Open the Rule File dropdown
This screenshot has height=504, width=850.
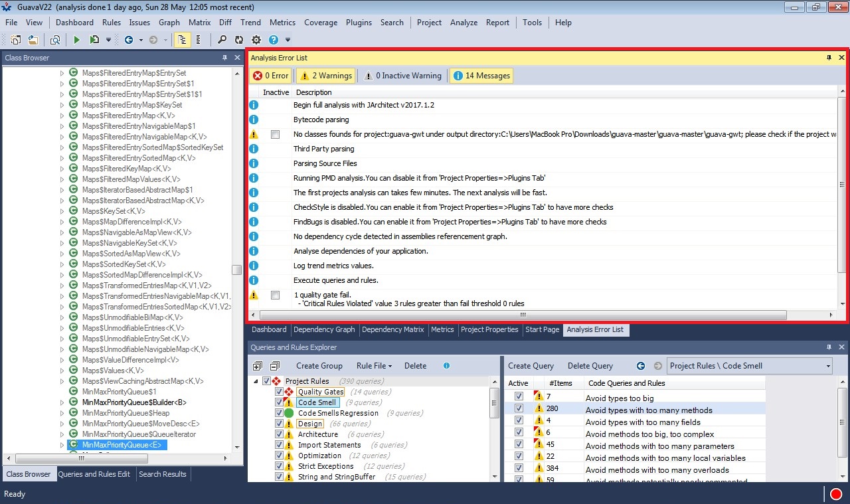374,366
